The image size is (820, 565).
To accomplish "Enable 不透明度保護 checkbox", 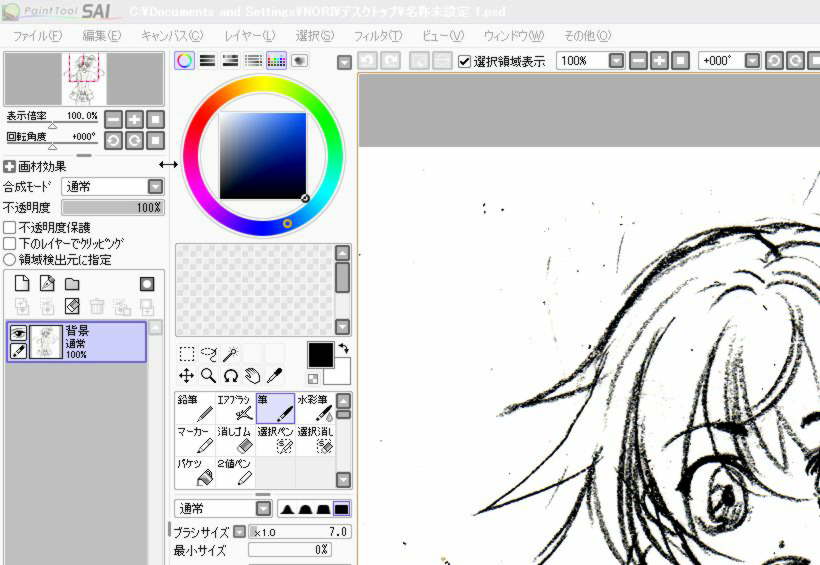I will [x=9, y=228].
